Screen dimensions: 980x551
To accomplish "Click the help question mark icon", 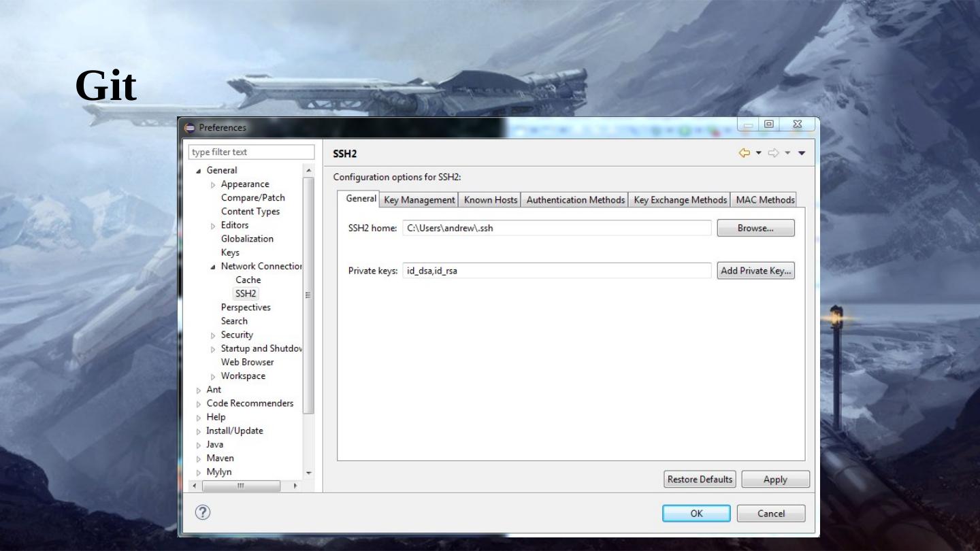I will (x=203, y=513).
